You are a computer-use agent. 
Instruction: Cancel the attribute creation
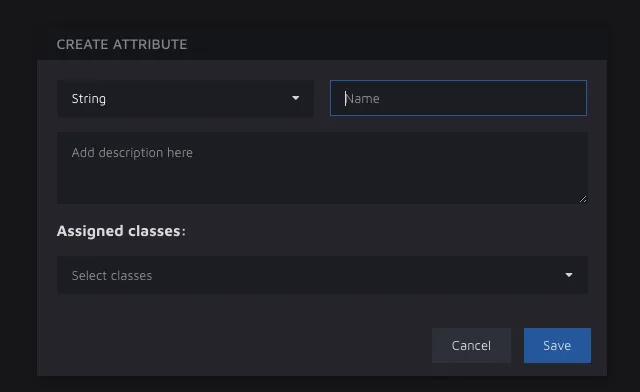(x=471, y=345)
